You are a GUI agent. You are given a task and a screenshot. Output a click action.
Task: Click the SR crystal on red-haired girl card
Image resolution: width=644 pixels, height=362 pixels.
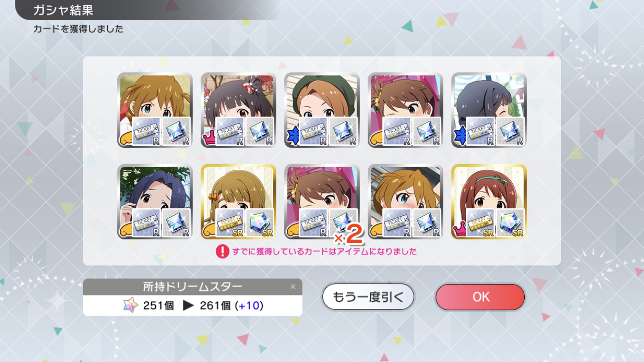(x=510, y=223)
